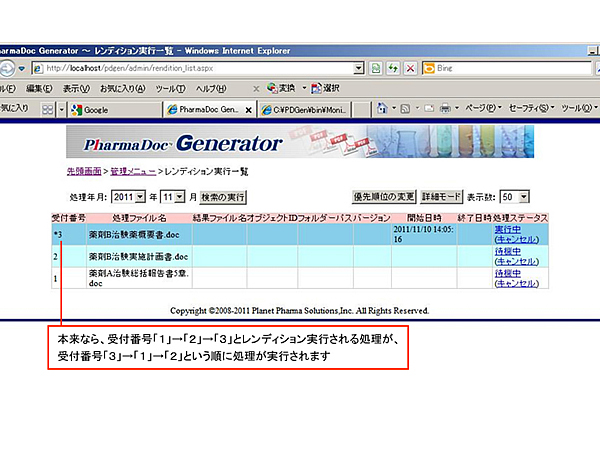
Task: Click the print icon
Action: 445,109
